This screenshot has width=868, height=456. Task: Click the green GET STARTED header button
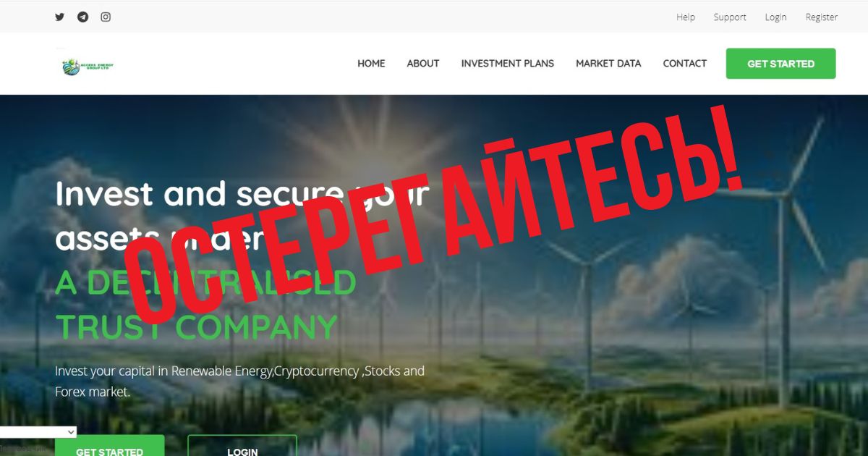(x=781, y=64)
